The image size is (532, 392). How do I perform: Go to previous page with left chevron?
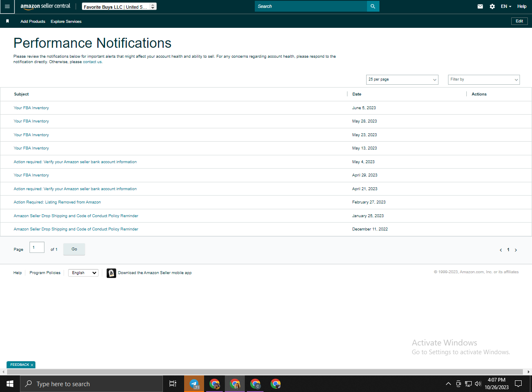pos(501,250)
